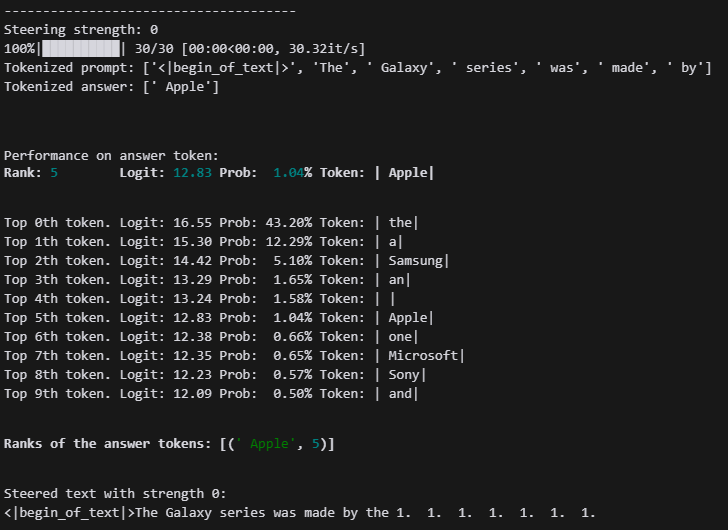Click the teal Prob 1.04% value in Rank row
This screenshot has height=530, width=728.
tap(288, 173)
